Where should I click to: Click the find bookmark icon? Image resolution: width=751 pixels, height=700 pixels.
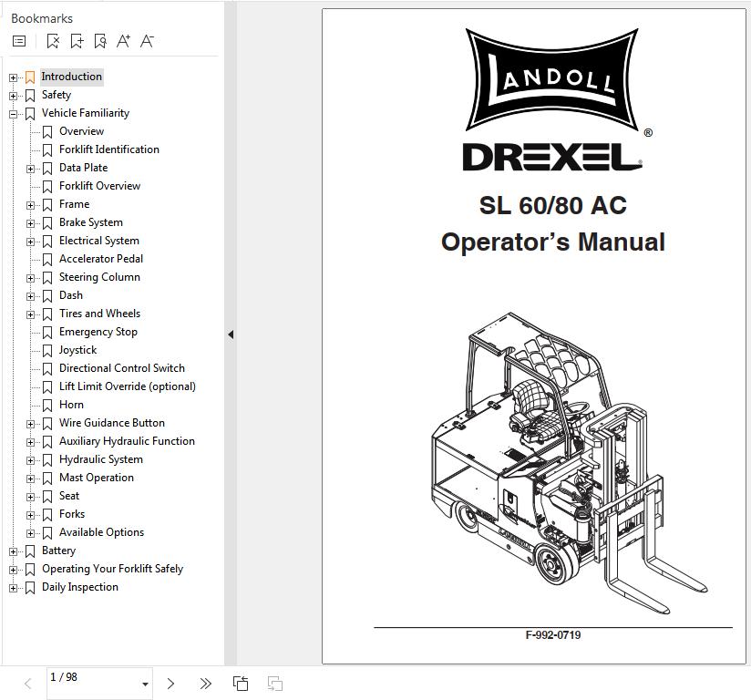click(x=100, y=41)
